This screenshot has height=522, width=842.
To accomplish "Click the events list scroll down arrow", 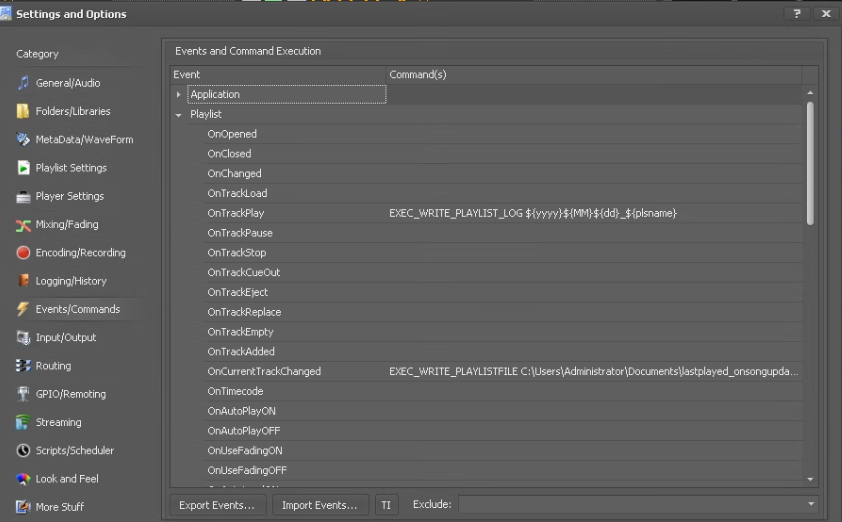I will click(810, 479).
